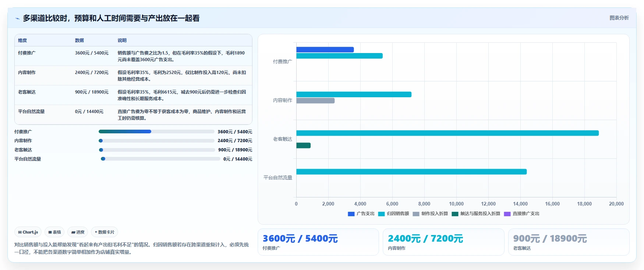Select the 老客触达 table row label
The image size is (644, 270).
[27, 92]
